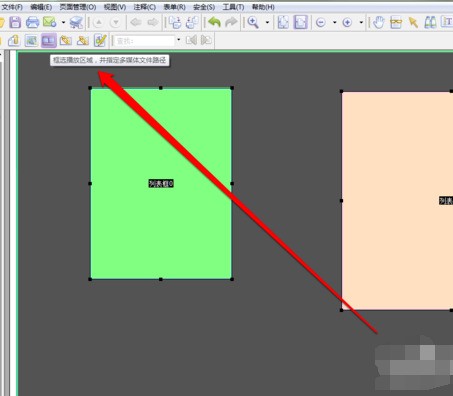This screenshot has width=453, height=396.
Task: Select the hand pan tool
Action: coord(378,22)
